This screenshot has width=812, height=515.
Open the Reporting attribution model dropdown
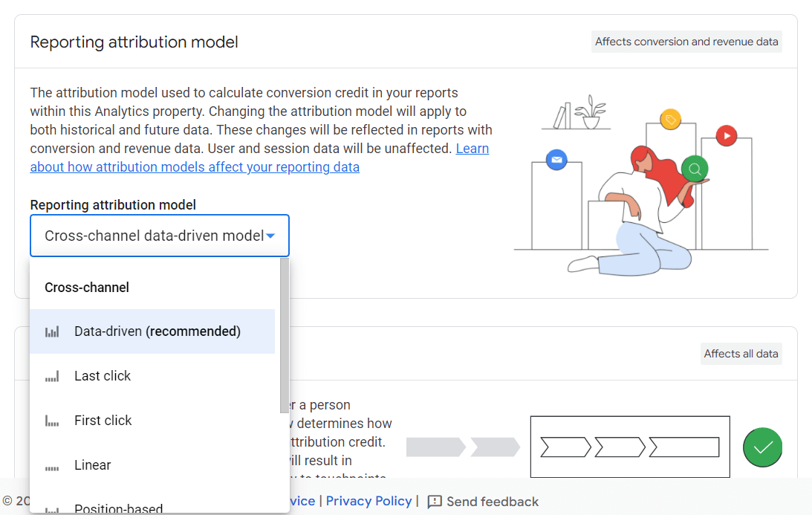coord(160,236)
